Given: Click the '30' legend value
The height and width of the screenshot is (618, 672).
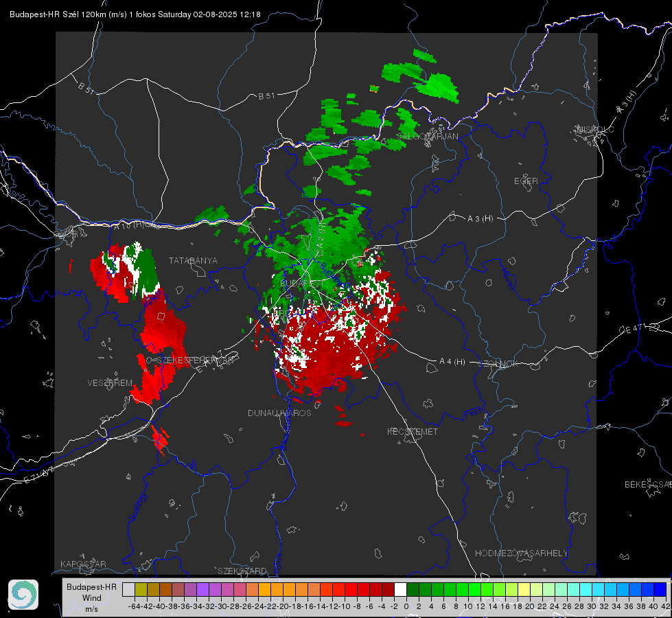Looking at the screenshot, I should point(592,606).
